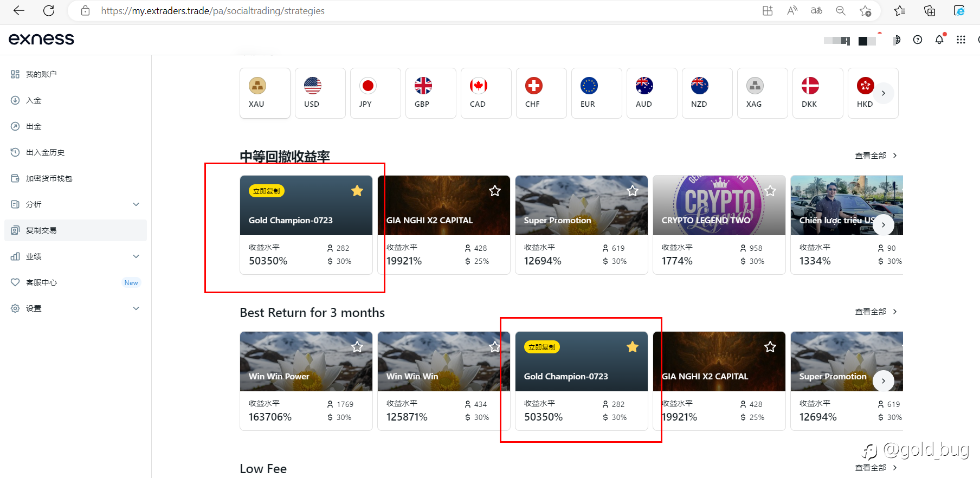This screenshot has width=980, height=478.
Task: Expand the 设置 sidebar section
Action: click(x=75, y=308)
